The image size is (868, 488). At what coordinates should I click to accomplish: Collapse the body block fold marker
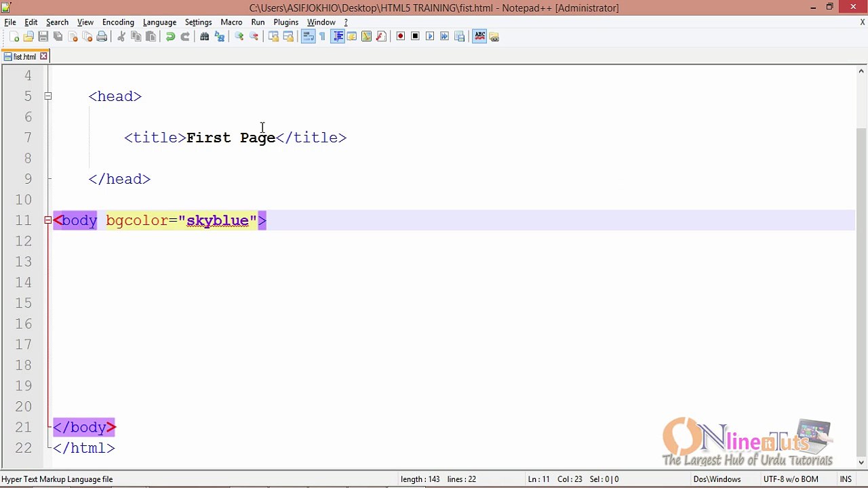pyautogui.click(x=48, y=220)
